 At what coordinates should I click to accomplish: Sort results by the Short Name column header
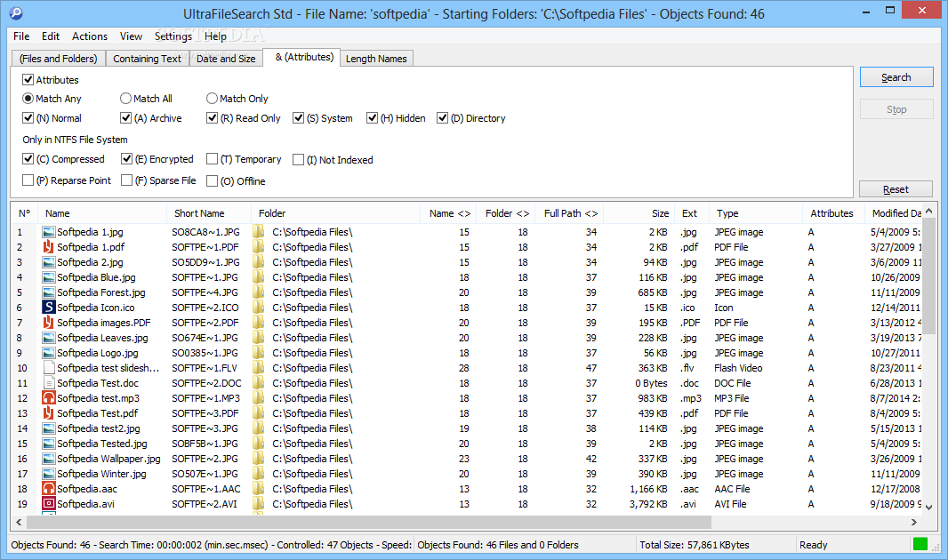click(209, 213)
